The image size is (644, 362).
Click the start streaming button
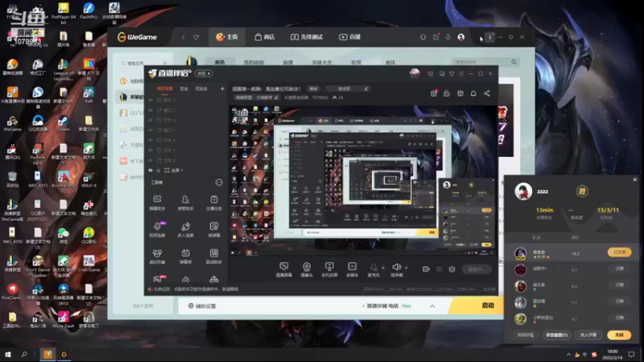(x=477, y=269)
